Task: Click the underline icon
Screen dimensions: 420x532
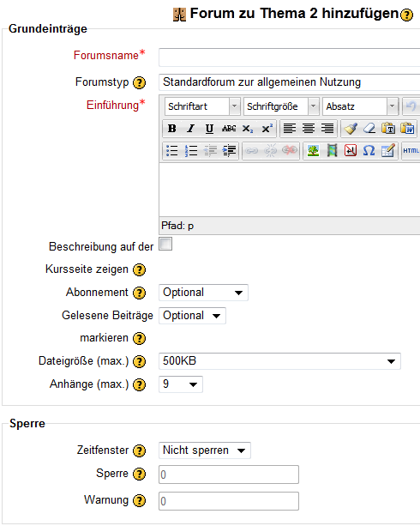Action: (209, 129)
